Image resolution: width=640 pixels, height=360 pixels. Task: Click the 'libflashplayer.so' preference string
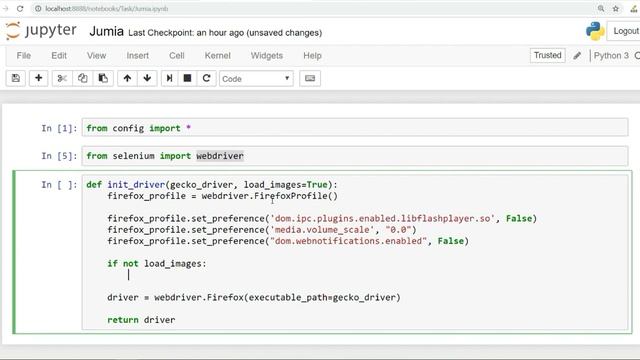click(382, 218)
